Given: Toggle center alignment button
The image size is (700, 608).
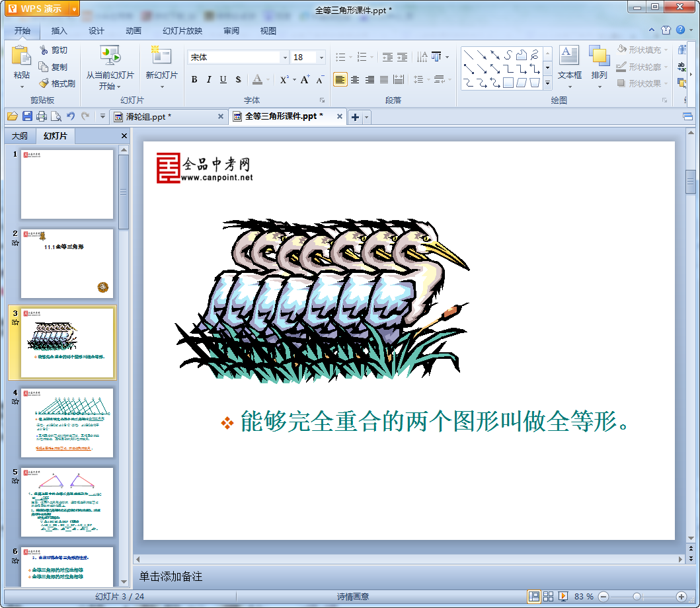Looking at the screenshot, I should [355, 79].
